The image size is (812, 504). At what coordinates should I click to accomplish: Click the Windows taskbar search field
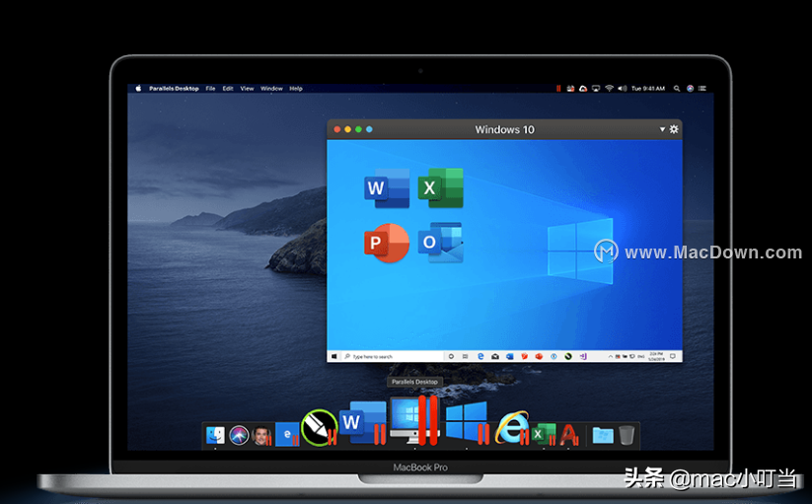[393, 356]
